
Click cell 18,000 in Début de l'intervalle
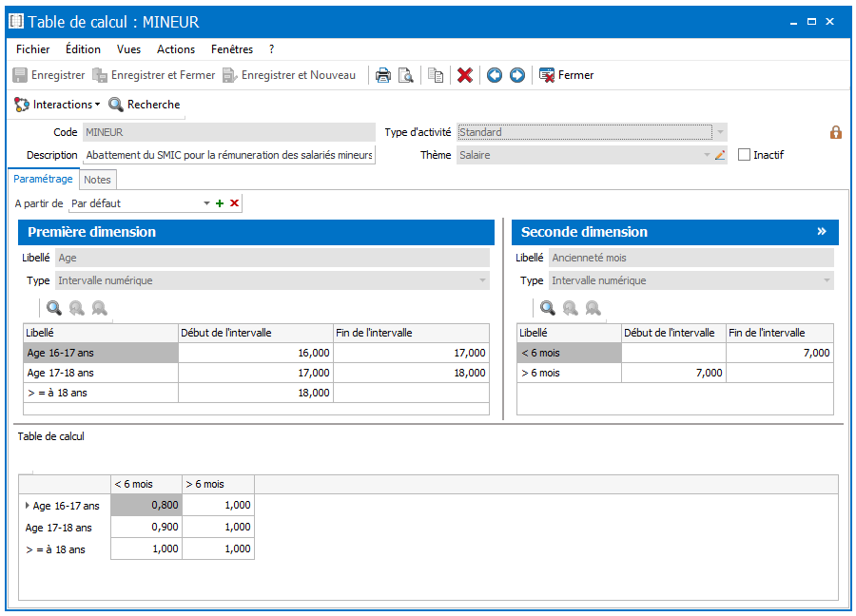pyautogui.click(x=256, y=393)
